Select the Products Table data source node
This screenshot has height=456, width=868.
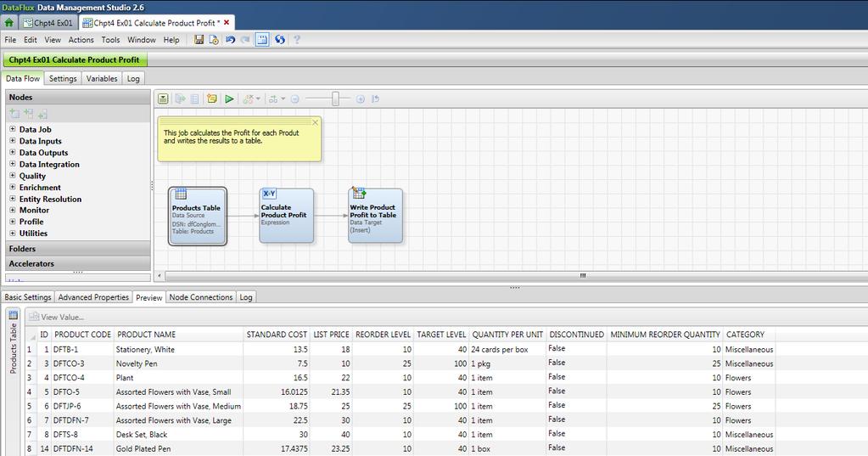[x=198, y=216]
